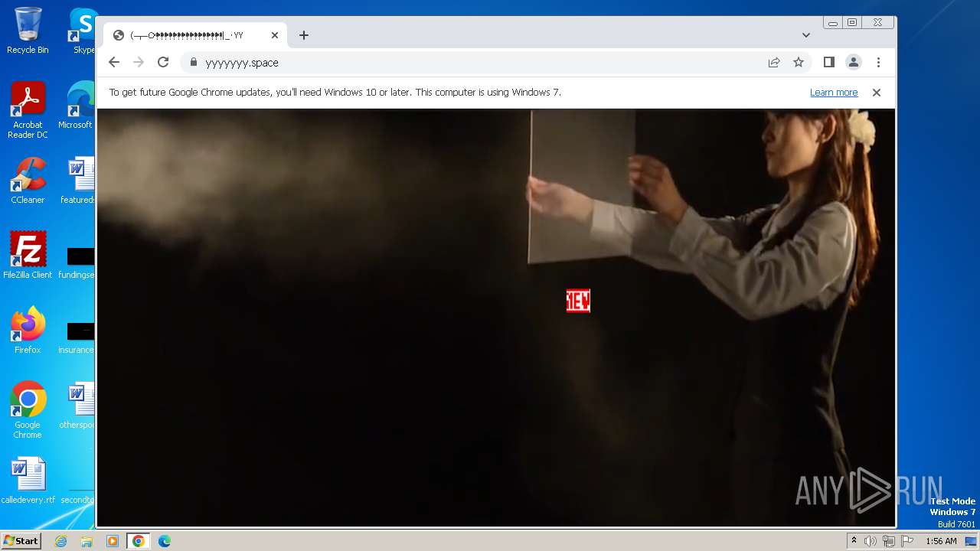The image size is (980, 551).
Task: Open Skype desktop shortcut
Action: pos(83,31)
